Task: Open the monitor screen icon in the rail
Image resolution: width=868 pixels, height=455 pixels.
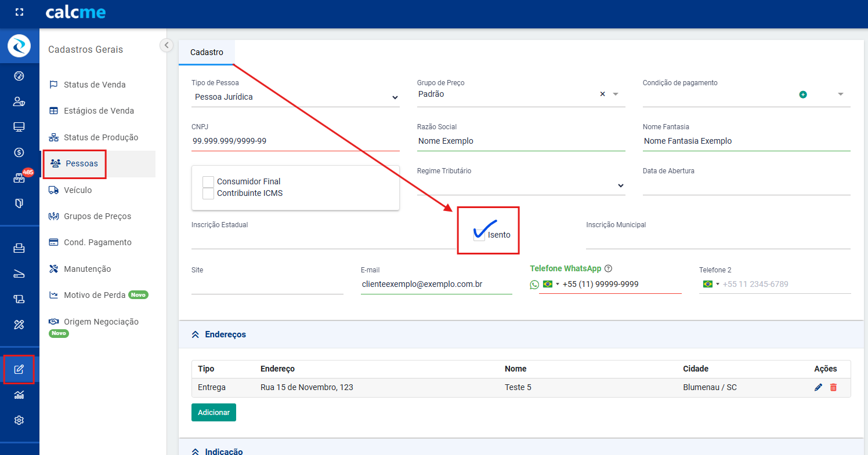Action: 19,127
